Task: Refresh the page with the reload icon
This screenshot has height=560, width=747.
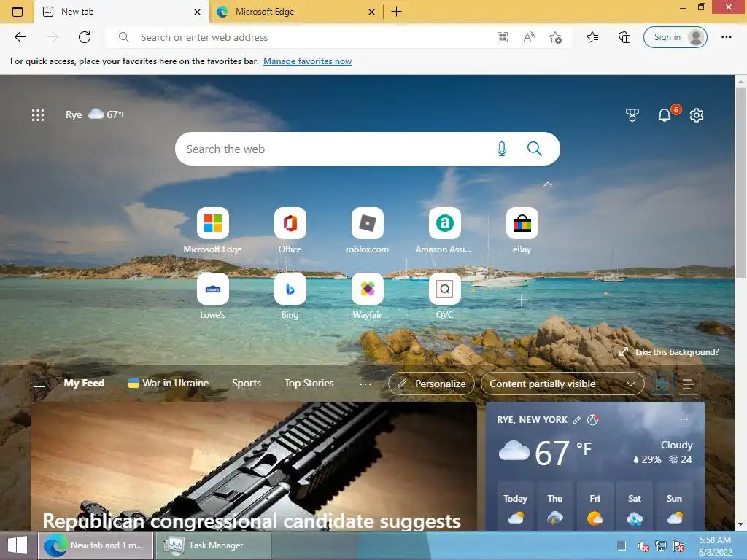Action: tap(85, 37)
